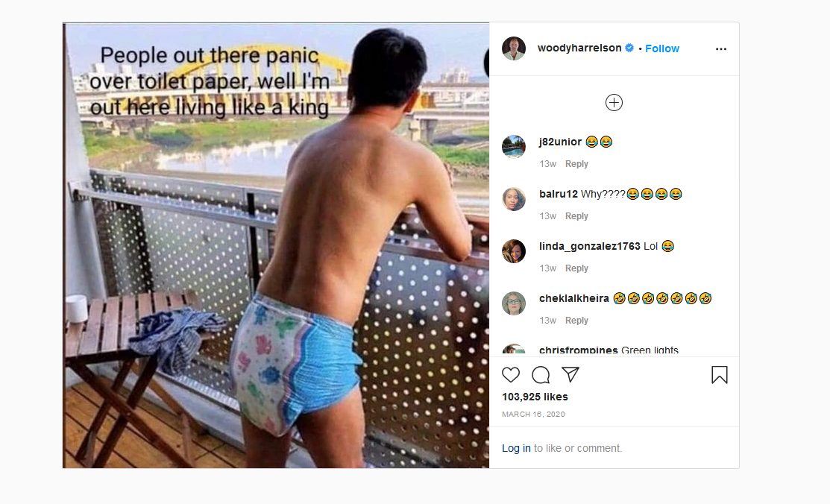
Task: Click the Log in link
Action: coord(516,448)
